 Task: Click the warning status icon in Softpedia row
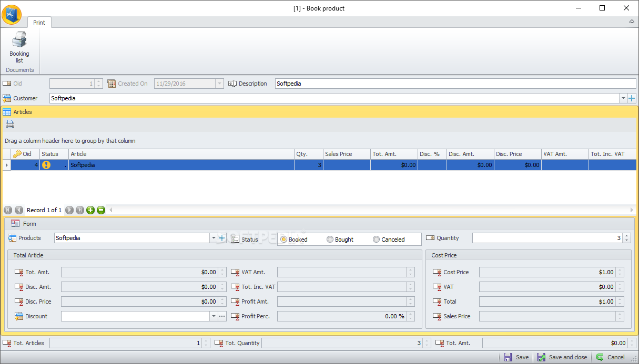coord(46,165)
